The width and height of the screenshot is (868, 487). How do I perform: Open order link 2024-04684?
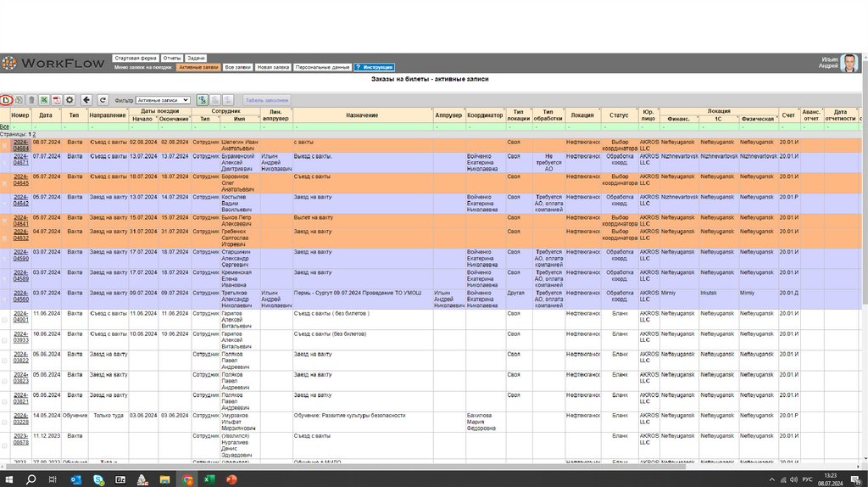pos(20,145)
